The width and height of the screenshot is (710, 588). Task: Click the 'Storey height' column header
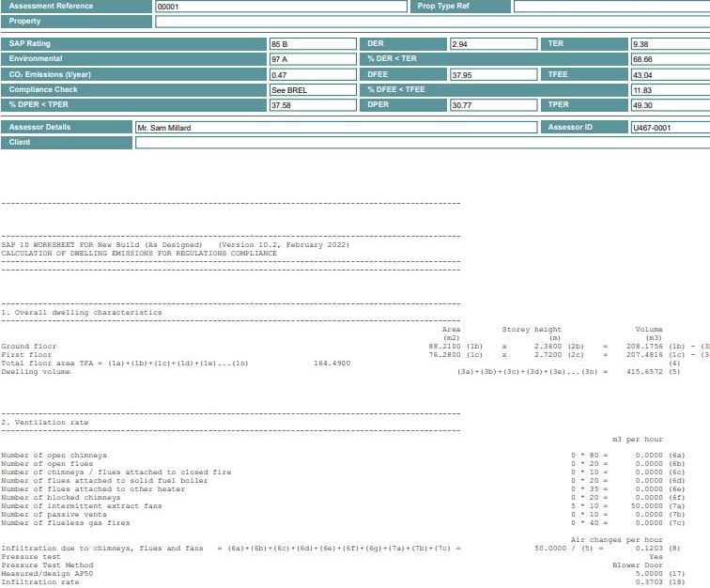point(532,330)
